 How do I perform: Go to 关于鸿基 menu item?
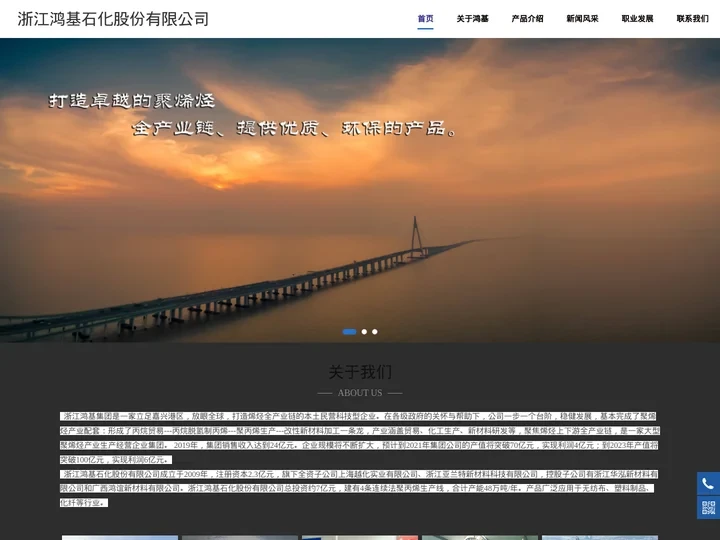[x=472, y=19]
